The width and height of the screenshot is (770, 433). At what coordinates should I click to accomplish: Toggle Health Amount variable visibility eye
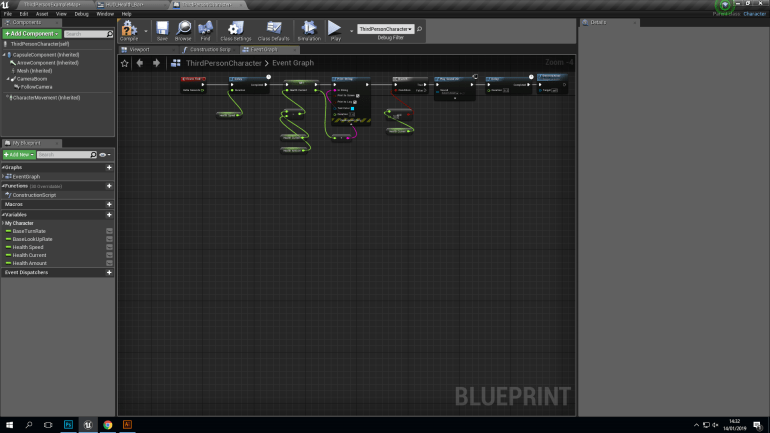point(110,263)
